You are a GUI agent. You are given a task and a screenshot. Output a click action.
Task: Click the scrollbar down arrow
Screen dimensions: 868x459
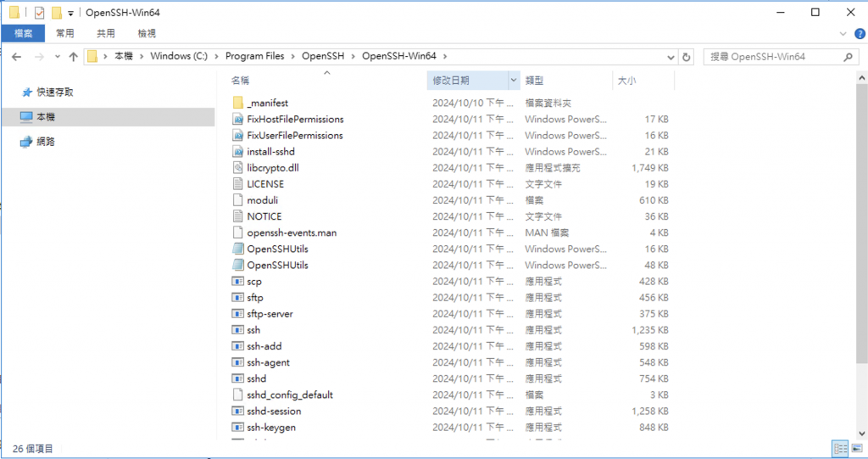(x=861, y=434)
